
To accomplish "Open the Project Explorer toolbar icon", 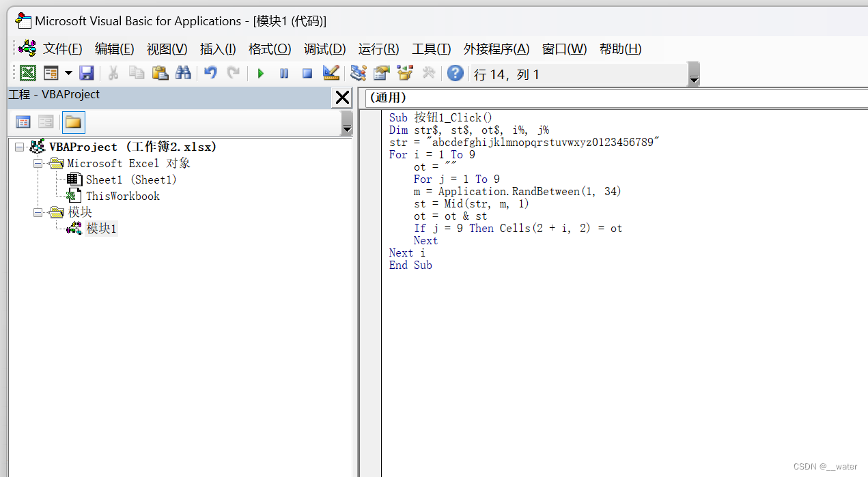I will click(358, 73).
